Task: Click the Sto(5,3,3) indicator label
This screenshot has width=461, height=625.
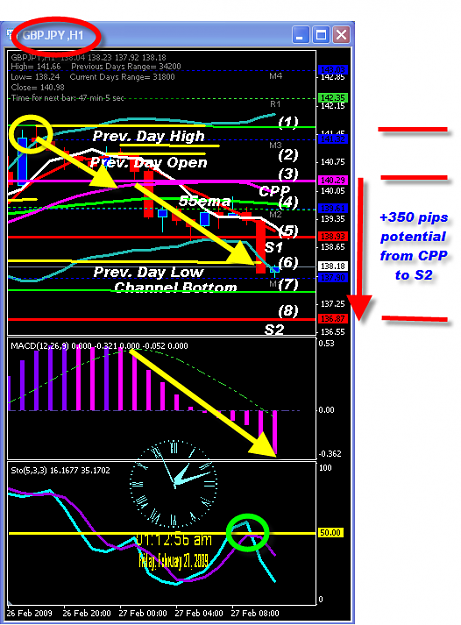Action: tap(29, 470)
